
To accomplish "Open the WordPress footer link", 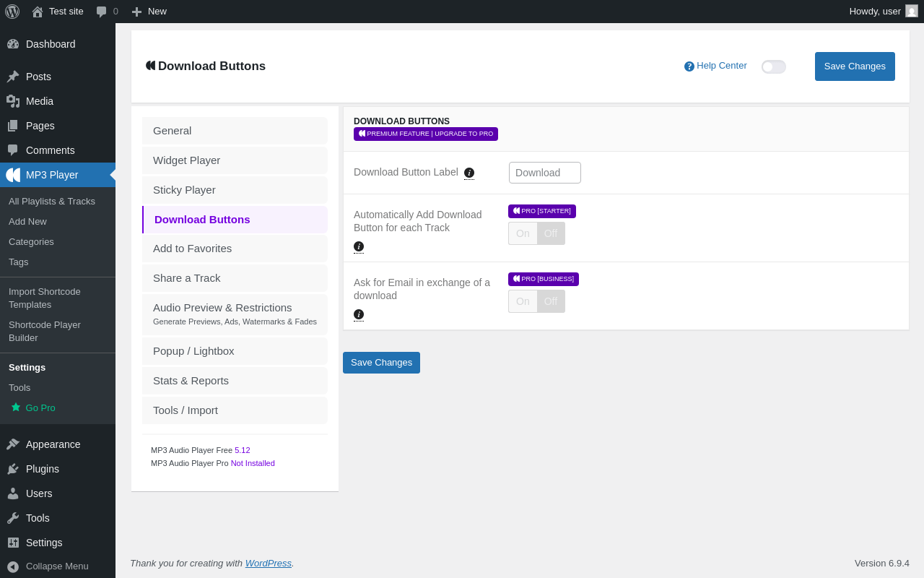I will pyautogui.click(x=269, y=564).
